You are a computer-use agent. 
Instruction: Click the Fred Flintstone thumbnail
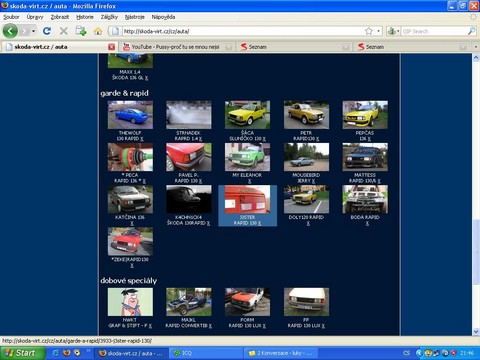[130, 302]
